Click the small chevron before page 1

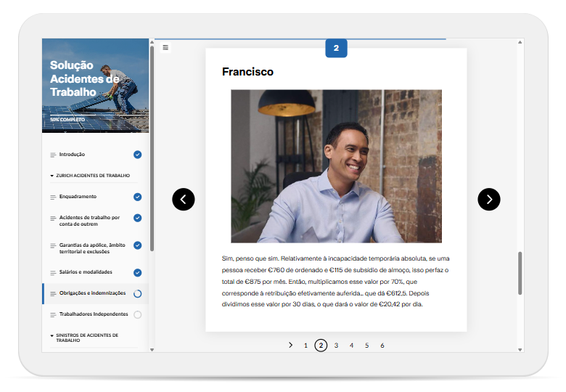coord(290,345)
